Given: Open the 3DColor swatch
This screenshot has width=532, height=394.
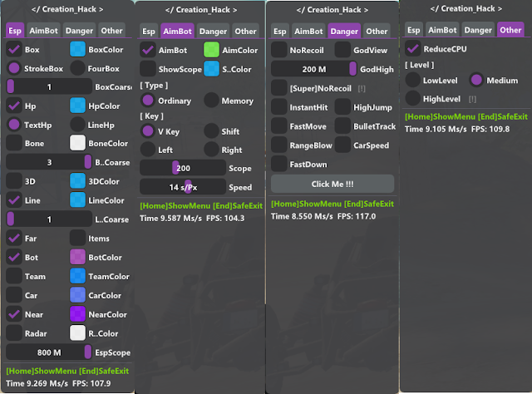Looking at the screenshot, I should click(x=77, y=181).
